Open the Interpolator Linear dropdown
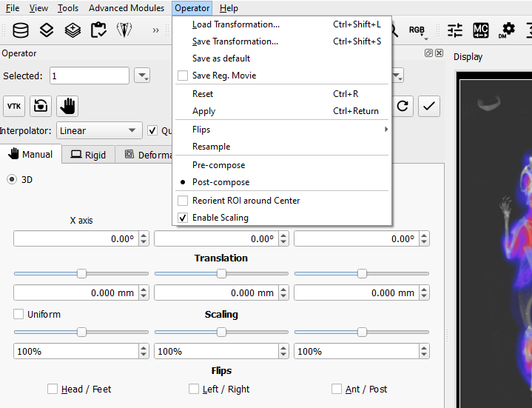 pyautogui.click(x=99, y=130)
